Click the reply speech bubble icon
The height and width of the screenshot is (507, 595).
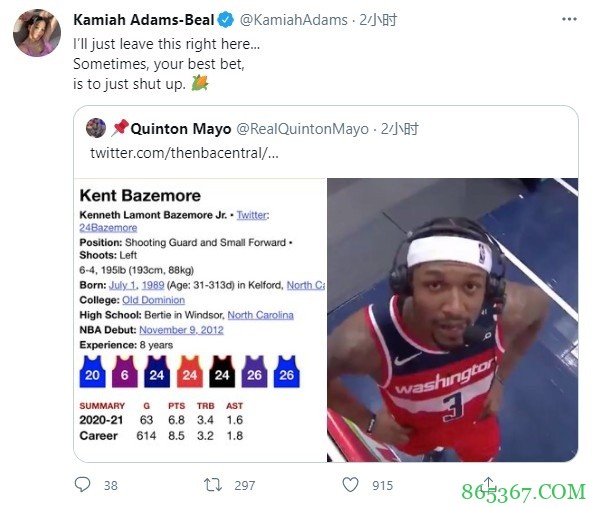[82, 485]
